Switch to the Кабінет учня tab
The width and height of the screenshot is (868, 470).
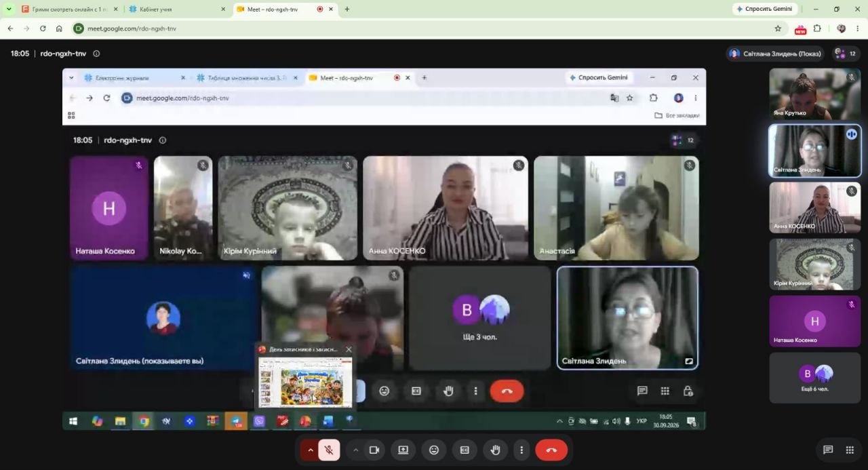(x=178, y=9)
